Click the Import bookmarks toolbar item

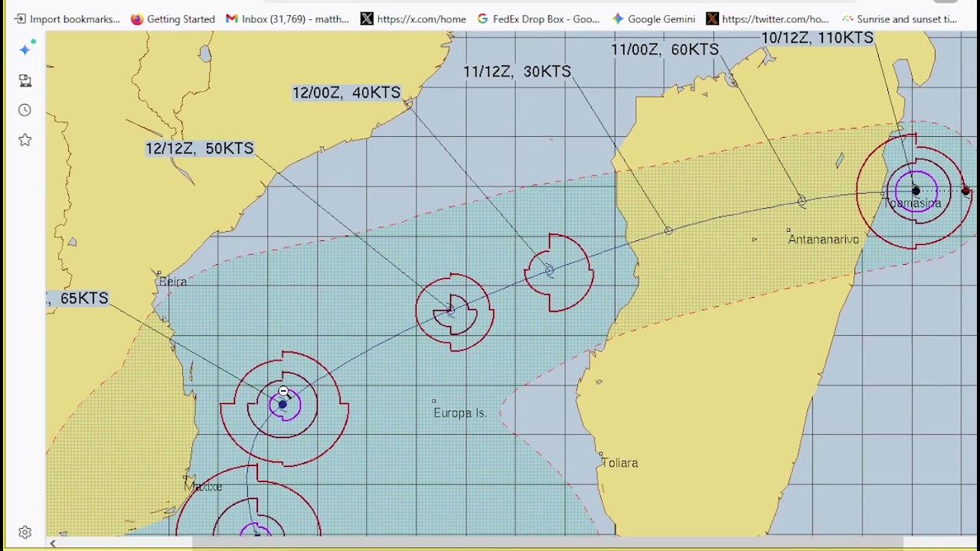click(67, 18)
